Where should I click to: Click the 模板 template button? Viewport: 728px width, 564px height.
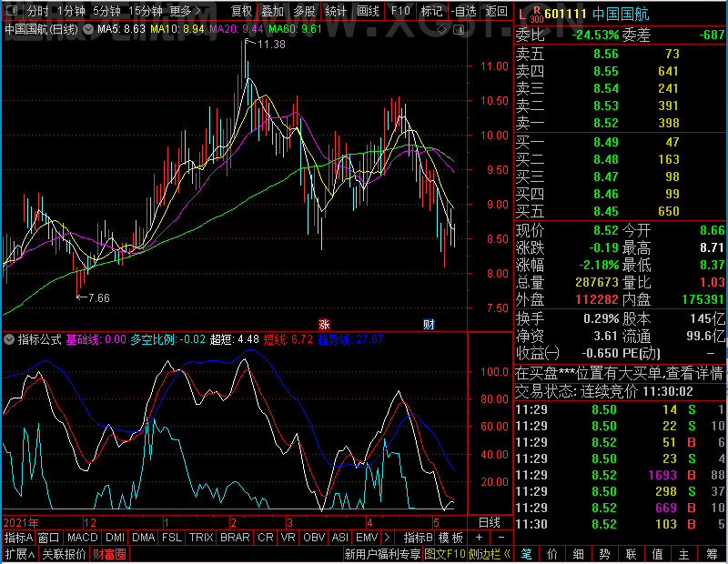[450, 538]
